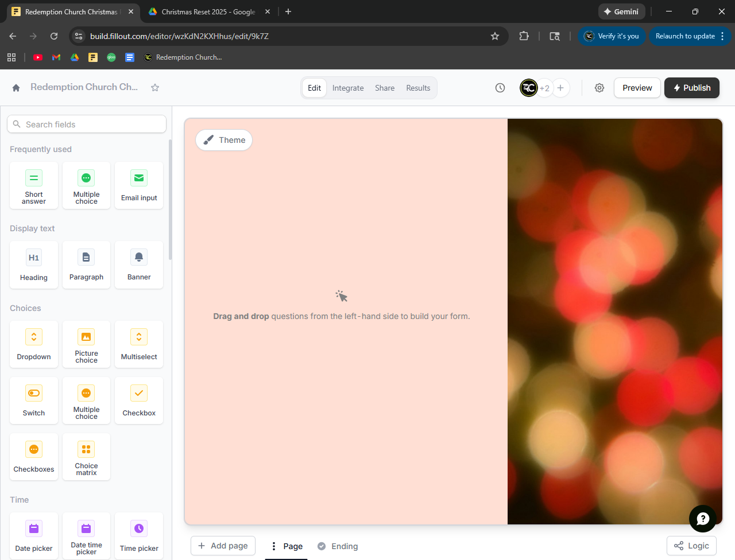Viewport: 735px width, 560px height.
Task: Open form settings gear icon
Action: 599,88
